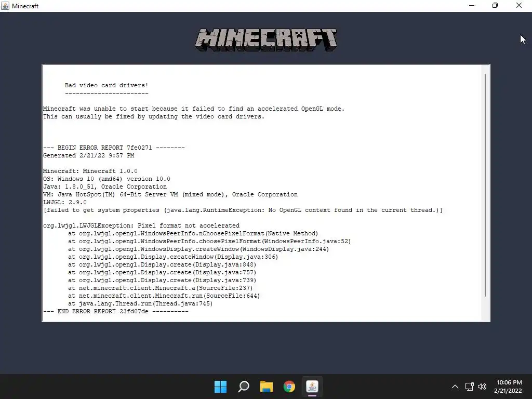Image resolution: width=532 pixels, height=399 pixels.
Task: Click 'LWJGL: 2.9.0' line
Action: [x=65, y=202]
